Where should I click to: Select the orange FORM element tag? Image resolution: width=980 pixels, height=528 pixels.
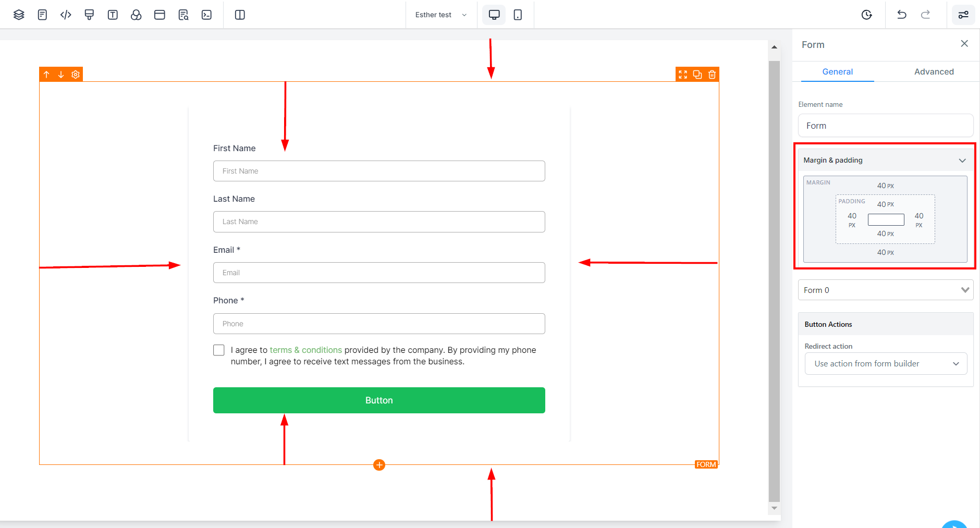point(706,464)
